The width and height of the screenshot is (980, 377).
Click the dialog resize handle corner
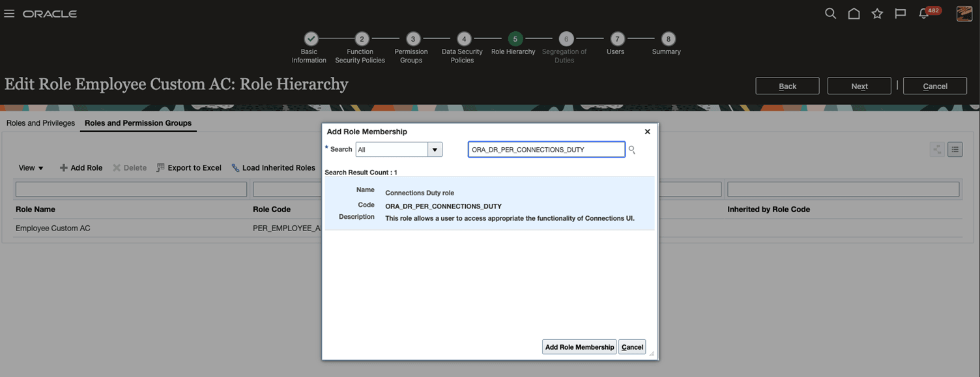[x=652, y=354]
